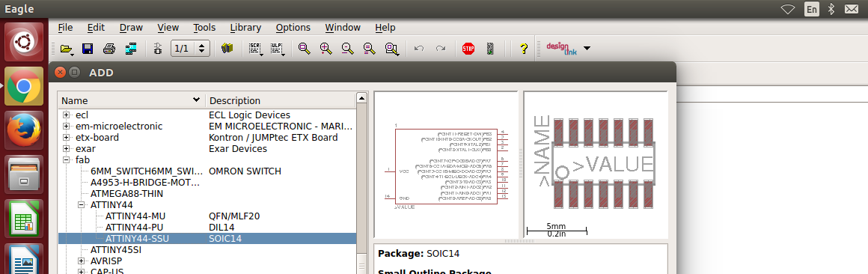Collapse the ATTINY44 device node
Screen dimensions: 868x274
coord(82,205)
